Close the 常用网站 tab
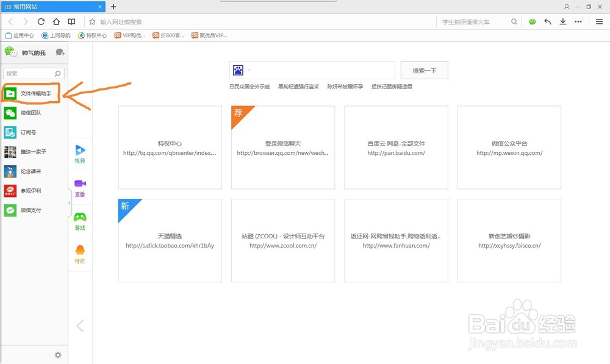Image resolution: width=610 pixels, height=364 pixels. 99,7
